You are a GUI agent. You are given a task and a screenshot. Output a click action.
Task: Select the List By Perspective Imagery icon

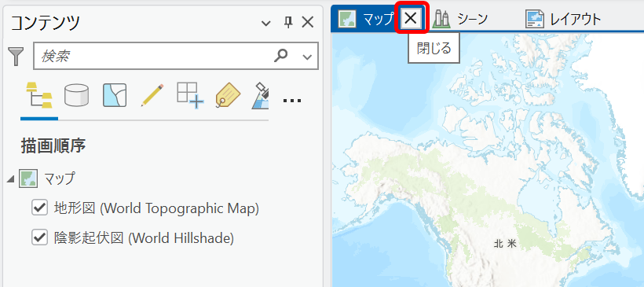[260, 95]
